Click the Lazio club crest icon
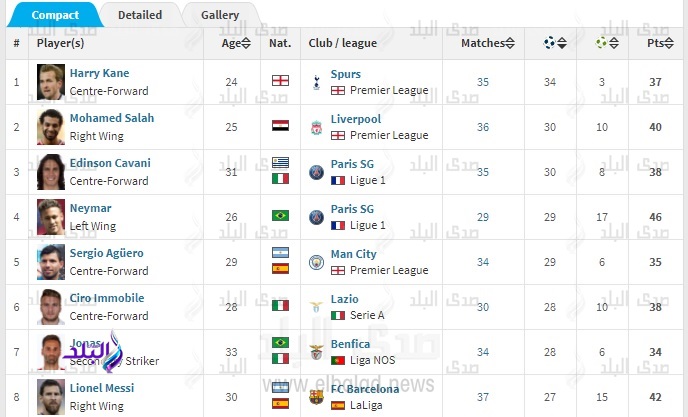This screenshot has width=688, height=417. [x=316, y=306]
